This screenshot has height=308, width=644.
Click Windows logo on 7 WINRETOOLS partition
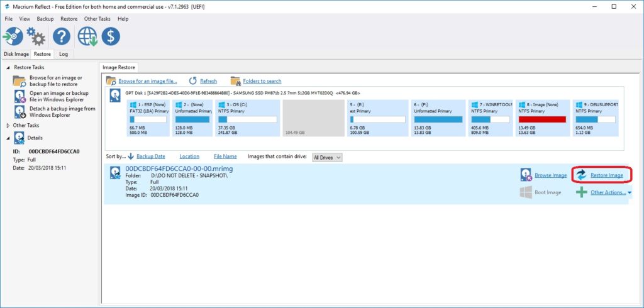coord(475,105)
